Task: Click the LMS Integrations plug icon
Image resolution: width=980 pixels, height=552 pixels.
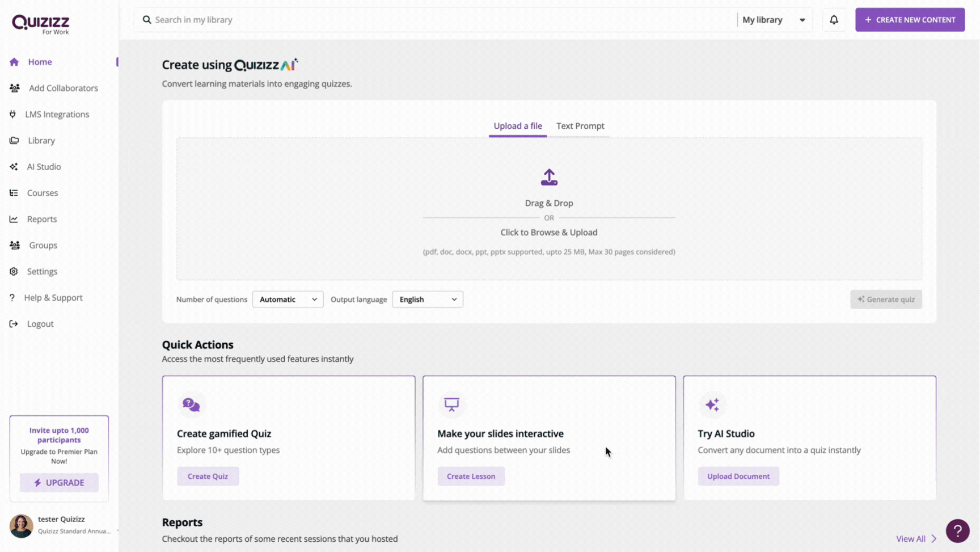Action: [12, 114]
